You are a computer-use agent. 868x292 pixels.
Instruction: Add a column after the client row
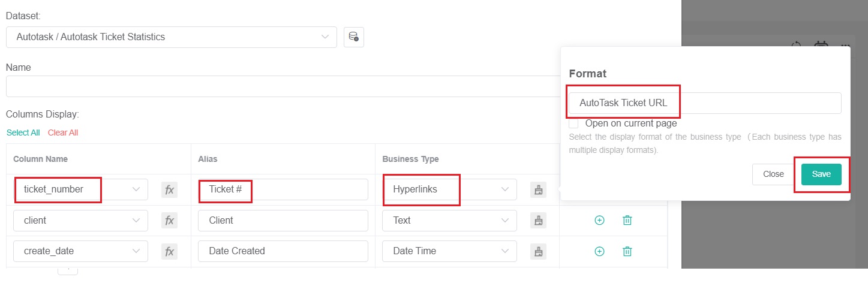click(599, 220)
